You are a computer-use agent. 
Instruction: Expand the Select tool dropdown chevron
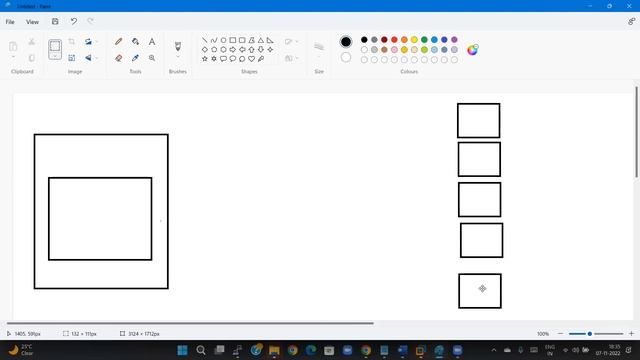click(55, 57)
